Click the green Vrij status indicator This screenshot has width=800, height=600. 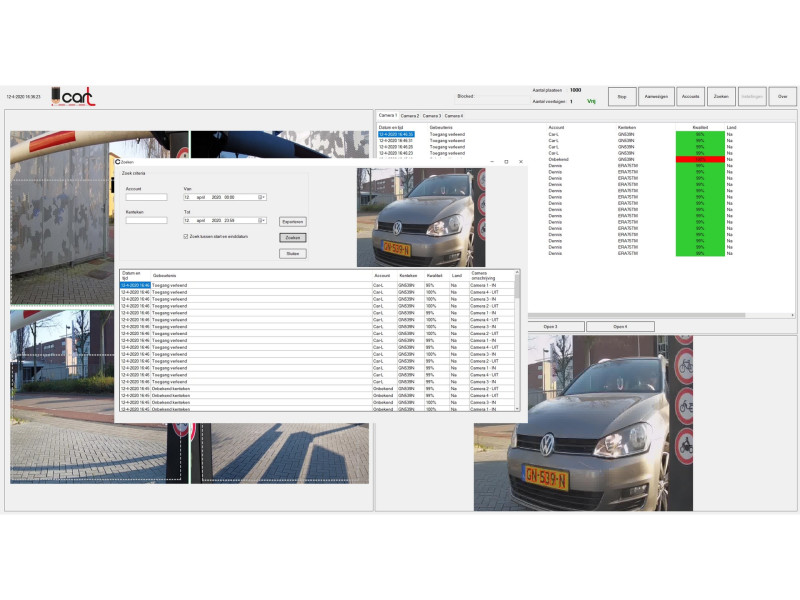tap(591, 101)
